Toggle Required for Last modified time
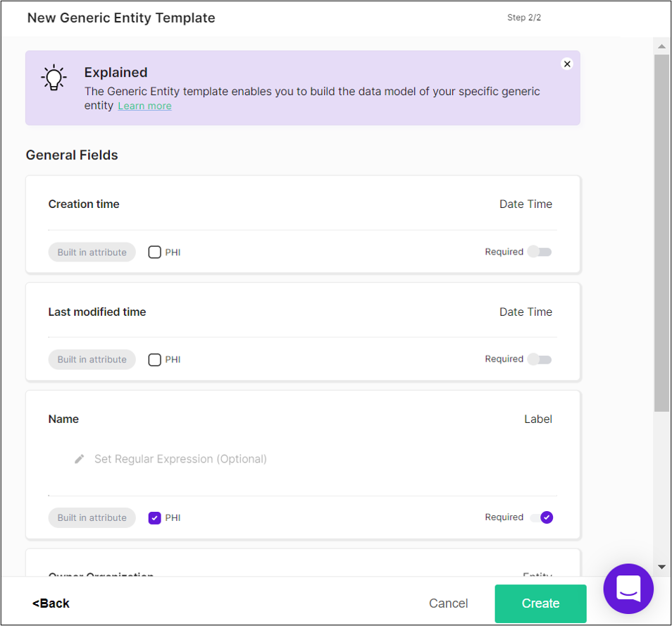 click(x=540, y=359)
